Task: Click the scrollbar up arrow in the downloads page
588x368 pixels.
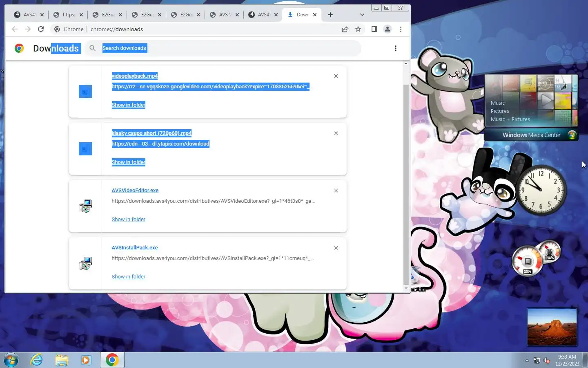Action: (x=406, y=63)
